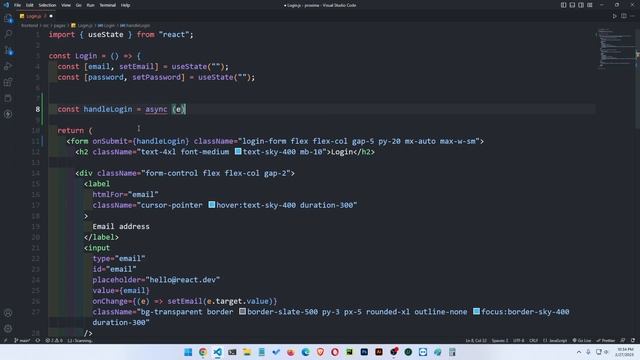Select the Login.js editor tab
The image size is (640, 360).
[36, 16]
